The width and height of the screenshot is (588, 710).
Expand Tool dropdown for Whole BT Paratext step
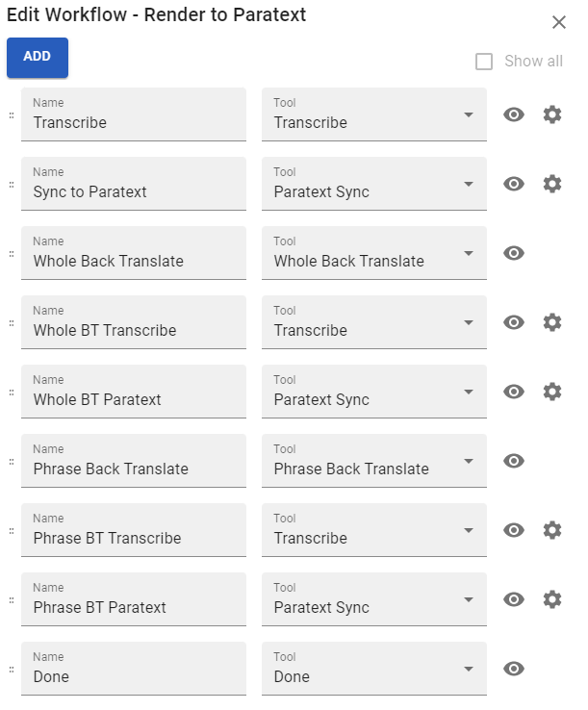pos(374,392)
